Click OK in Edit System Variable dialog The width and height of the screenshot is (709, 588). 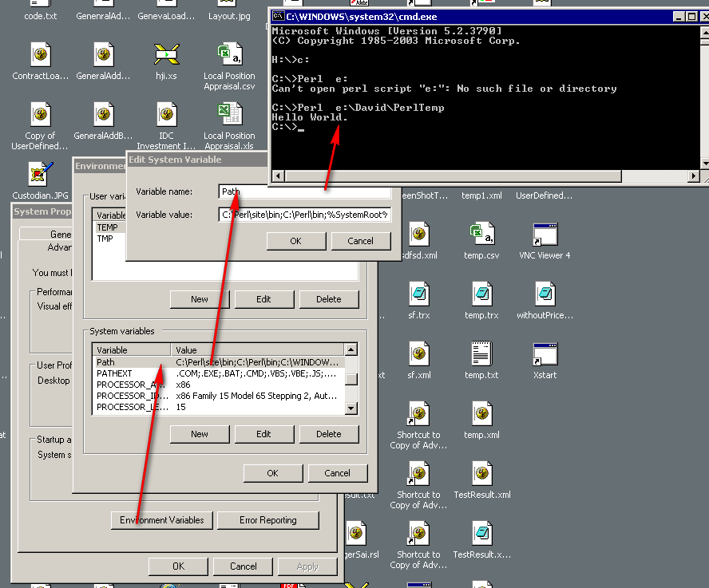click(x=295, y=241)
